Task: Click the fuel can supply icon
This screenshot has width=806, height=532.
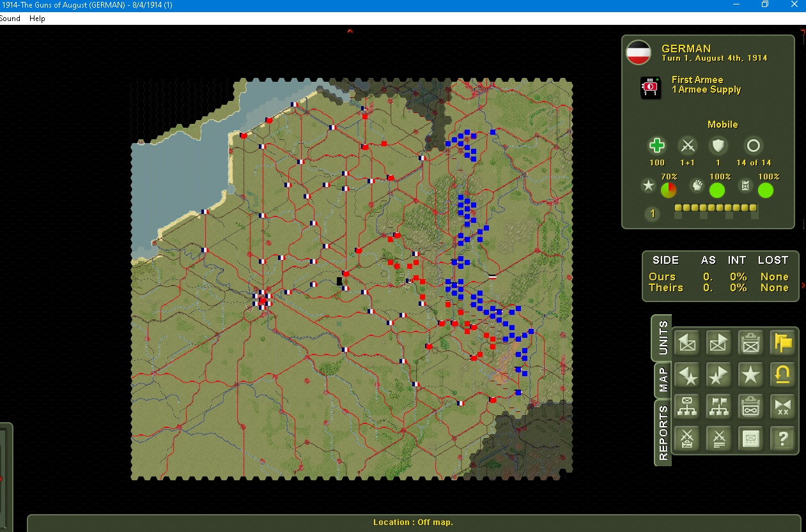Action: pyautogui.click(x=745, y=186)
